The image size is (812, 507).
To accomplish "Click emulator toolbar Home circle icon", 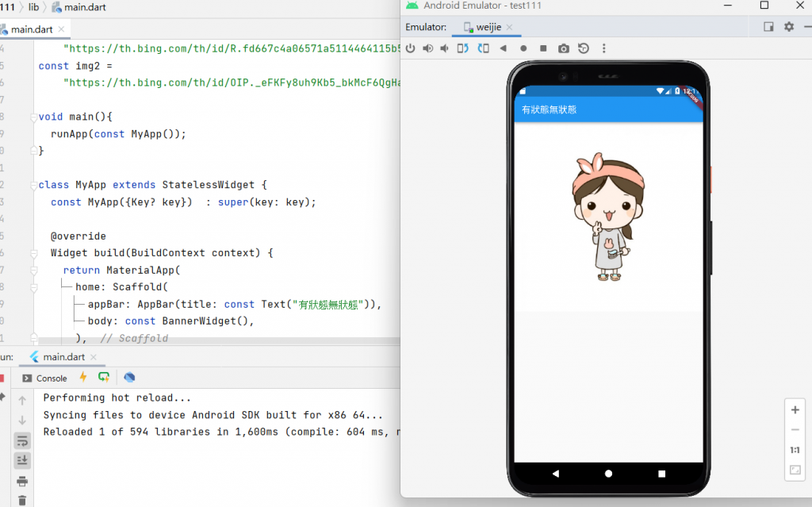I will [x=523, y=48].
